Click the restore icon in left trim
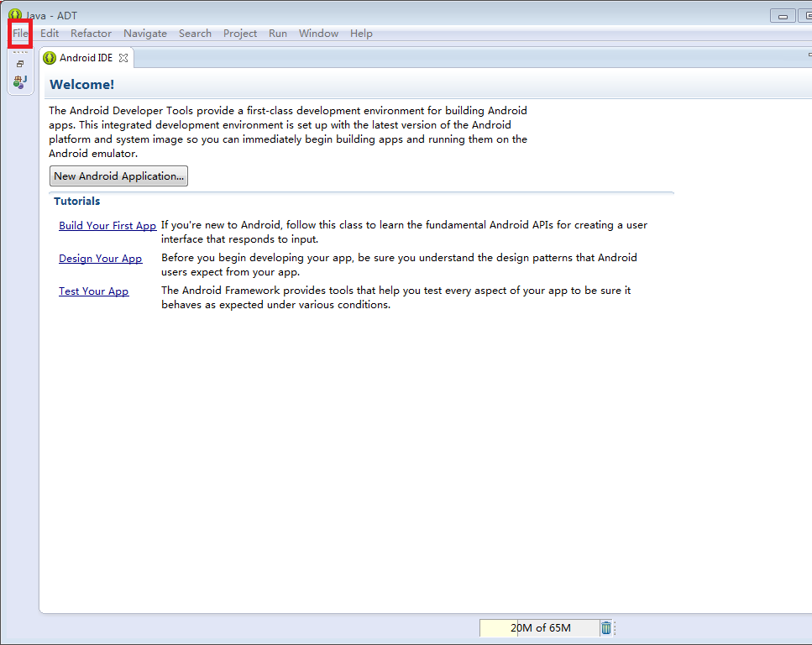Screen dimensions: 812x645 [20, 64]
